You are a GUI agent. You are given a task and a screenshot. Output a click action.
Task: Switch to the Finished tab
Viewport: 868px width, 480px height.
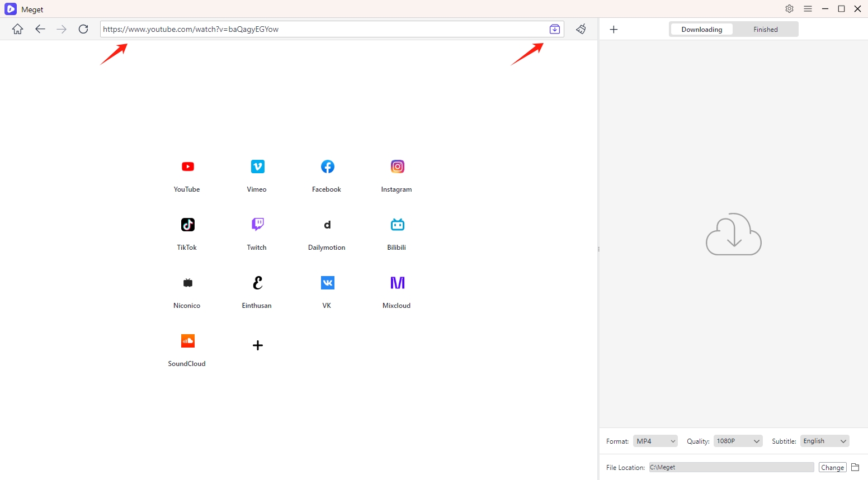pyautogui.click(x=766, y=30)
